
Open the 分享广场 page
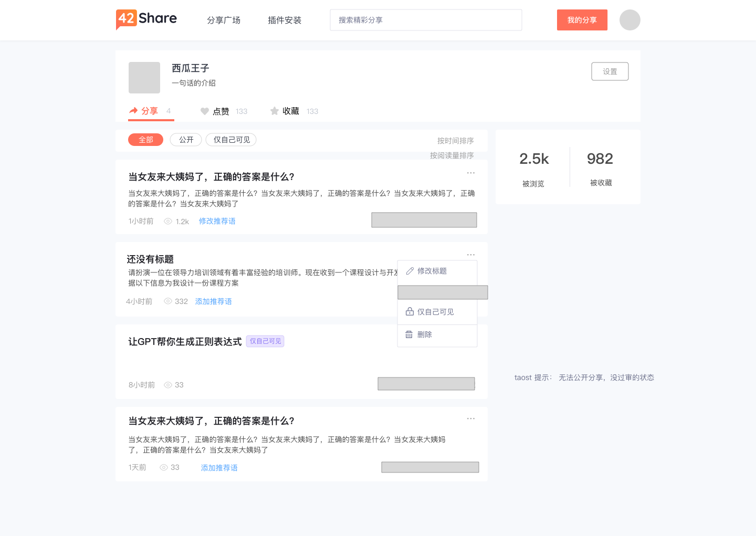224,20
